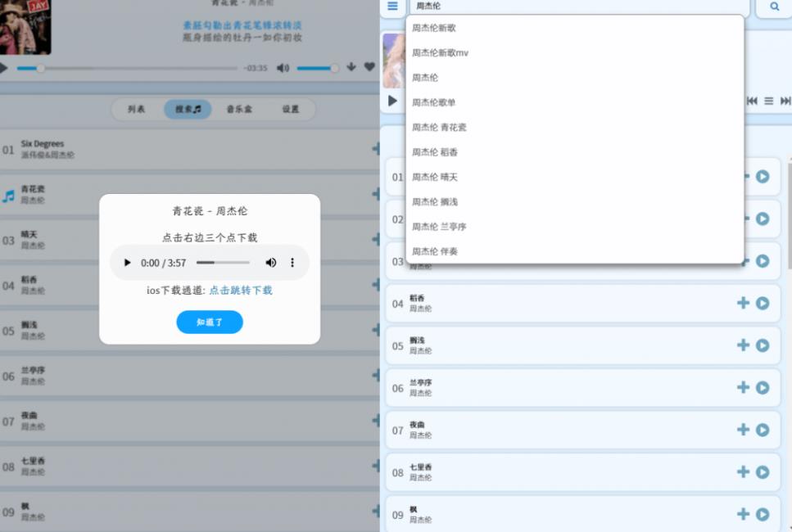Open the three-dot menu in dialog audio player

(x=292, y=263)
